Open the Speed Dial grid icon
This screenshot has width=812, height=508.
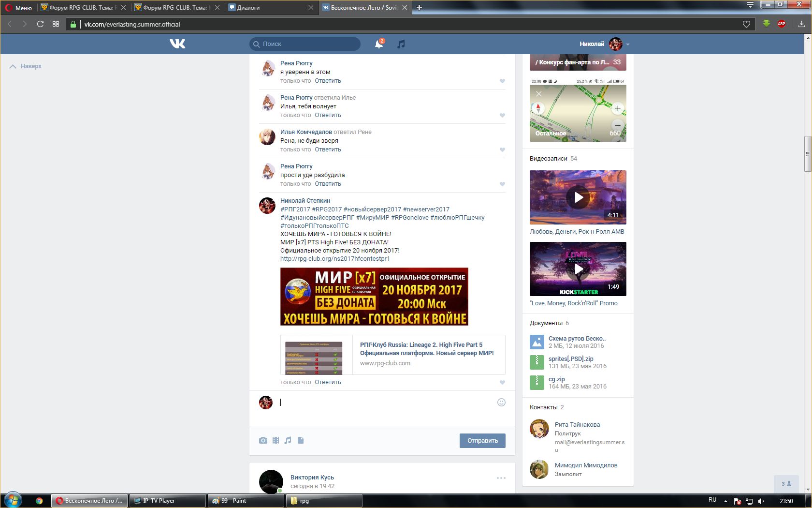(x=56, y=24)
